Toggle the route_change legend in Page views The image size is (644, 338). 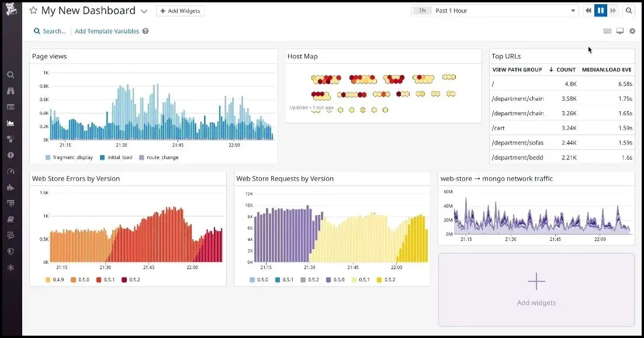tap(158, 157)
